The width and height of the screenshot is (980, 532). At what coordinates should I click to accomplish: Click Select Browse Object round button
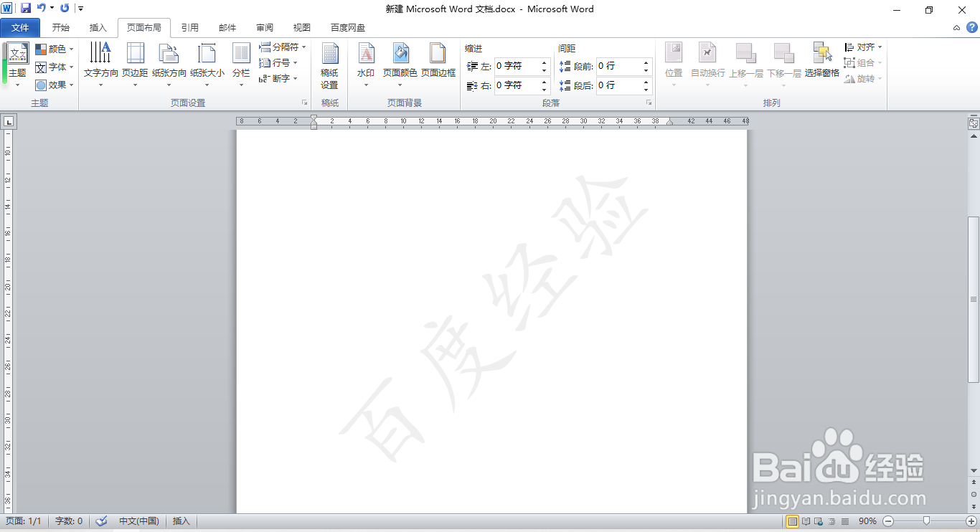point(974,495)
